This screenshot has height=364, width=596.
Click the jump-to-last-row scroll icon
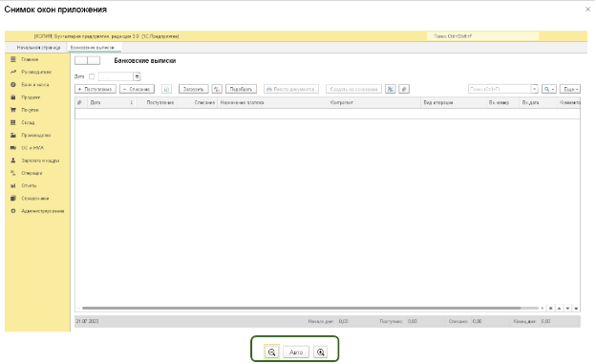tap(576, 308)
